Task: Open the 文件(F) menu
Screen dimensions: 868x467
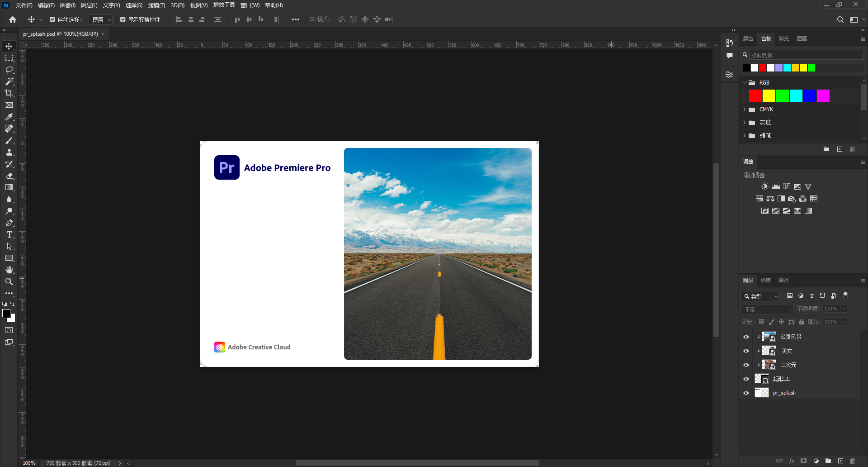Action: [x=24, y=5]
